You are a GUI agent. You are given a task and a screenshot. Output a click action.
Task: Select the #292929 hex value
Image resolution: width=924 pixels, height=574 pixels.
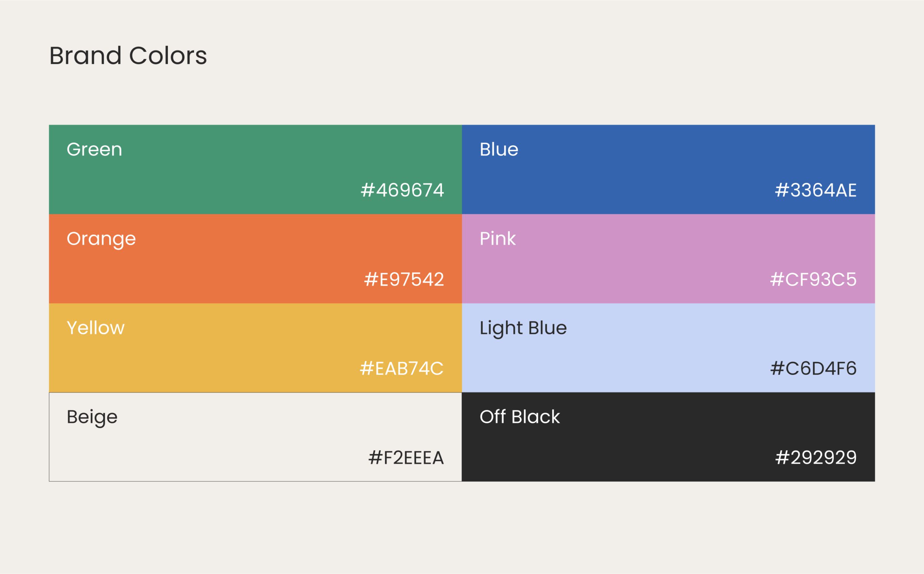[x=816, y=457]
